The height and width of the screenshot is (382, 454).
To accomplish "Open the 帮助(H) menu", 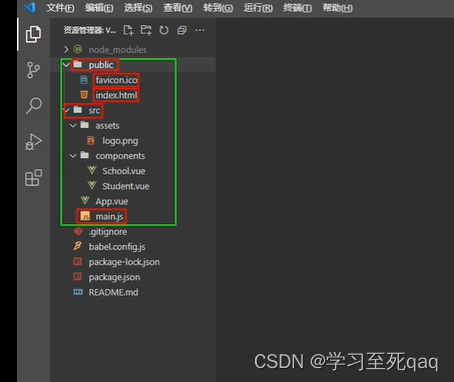I will point(337,8).
